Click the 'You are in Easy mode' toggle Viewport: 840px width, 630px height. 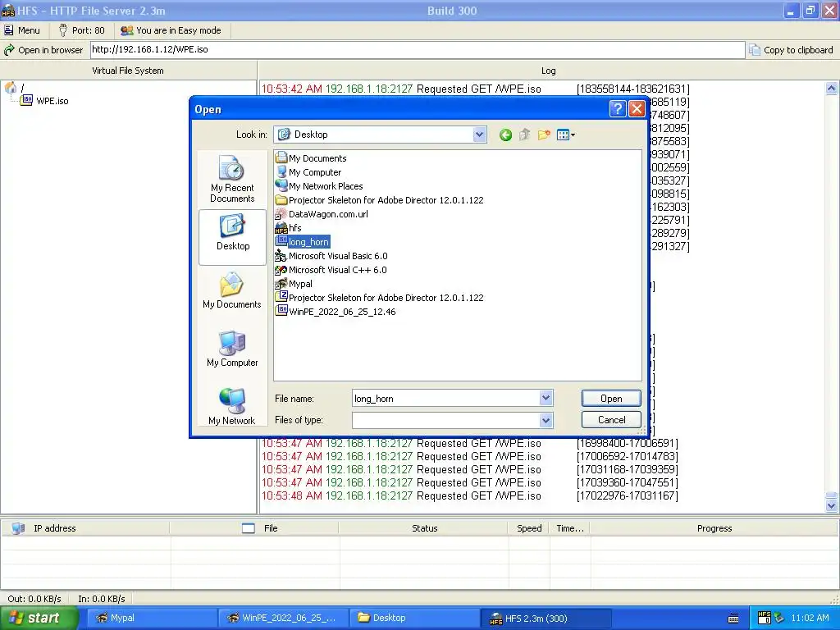coord(171,30)
